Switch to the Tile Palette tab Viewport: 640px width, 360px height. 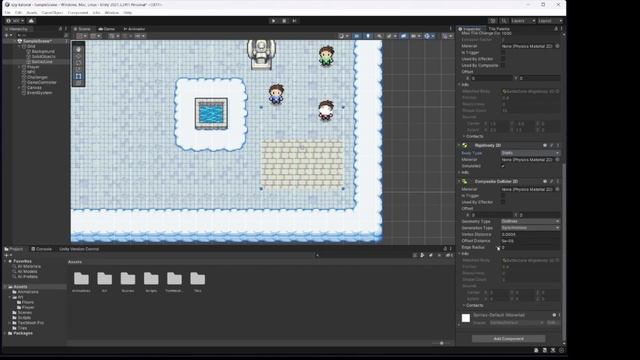click(499, 29)
